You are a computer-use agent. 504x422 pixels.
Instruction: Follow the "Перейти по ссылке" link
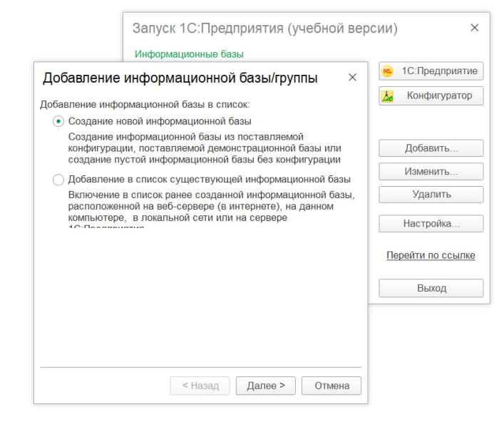[x=431, y=255]
